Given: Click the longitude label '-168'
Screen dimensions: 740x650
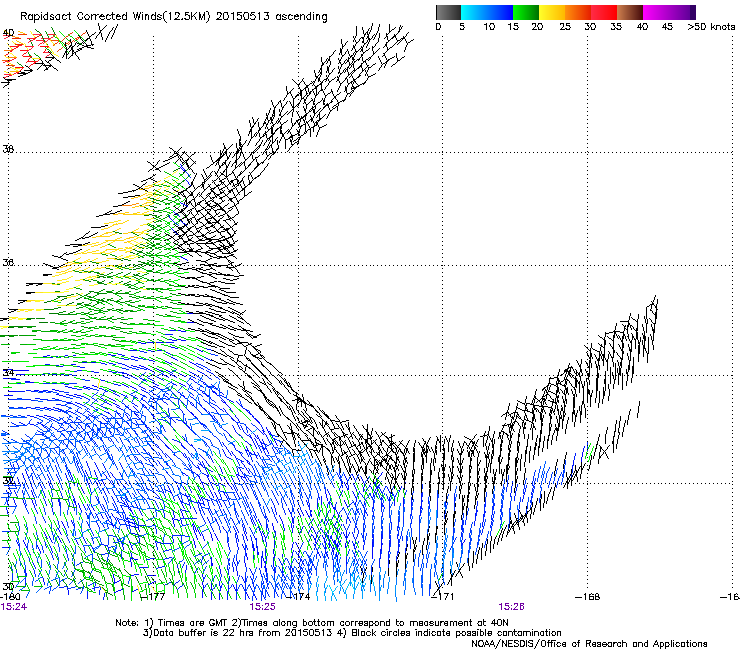Looking at the screenshot, I should click(x=588, y=597).
